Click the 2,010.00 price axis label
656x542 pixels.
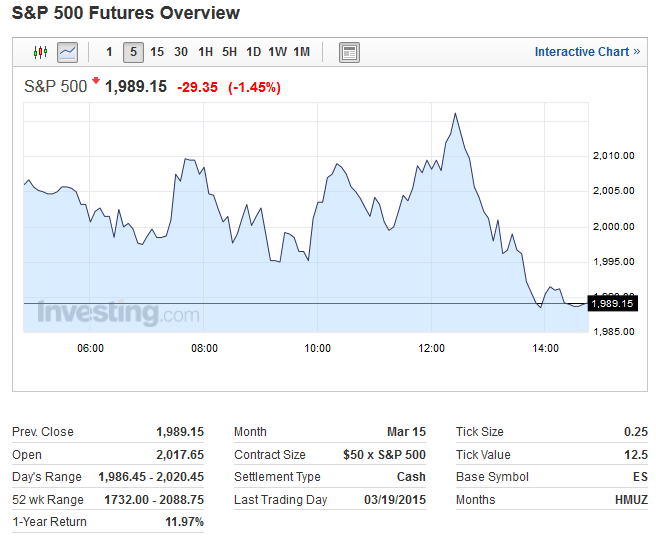pyautogui.click(x=614, y=156)
